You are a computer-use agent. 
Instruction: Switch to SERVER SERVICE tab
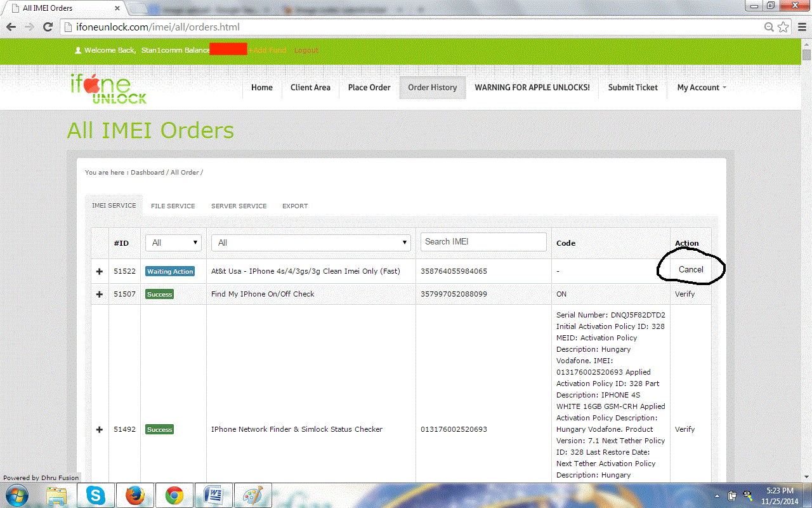tap(239, 206)
